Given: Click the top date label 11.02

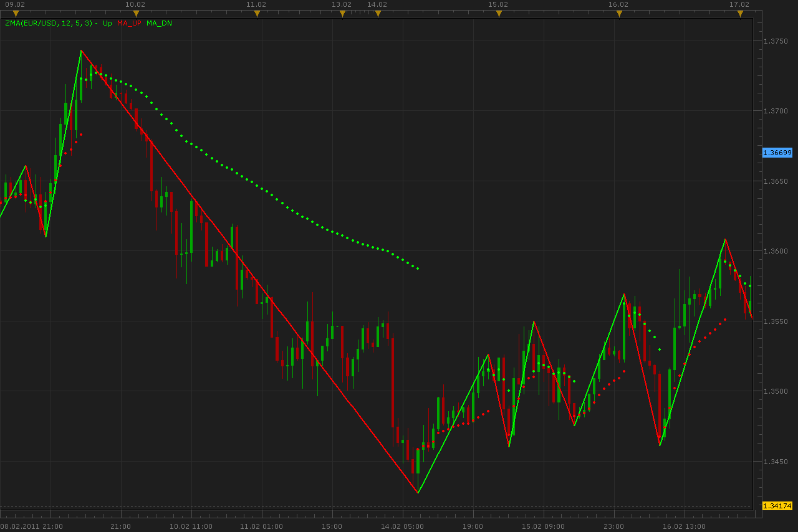Looking at the screenshot, I should [256, 4].
